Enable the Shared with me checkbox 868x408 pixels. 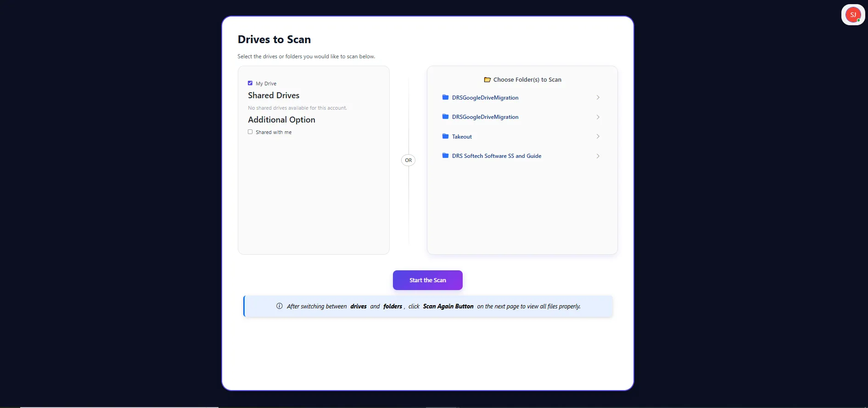coord(250,132)
